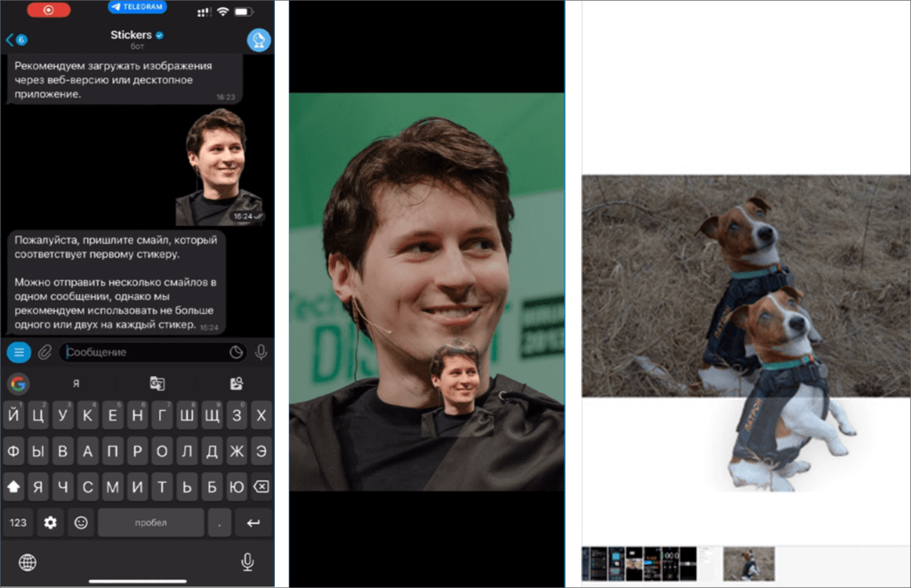Tap the dictation microphone below keyboard
The image size is (911, 588).
click(x=247, y=562)
